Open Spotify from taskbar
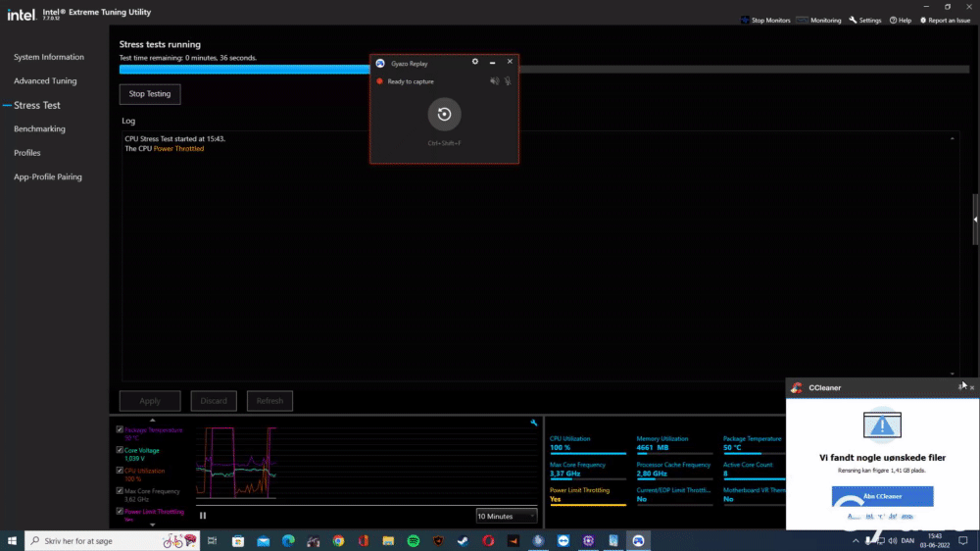This screenshot has width=980, height=551. (414, 540)
